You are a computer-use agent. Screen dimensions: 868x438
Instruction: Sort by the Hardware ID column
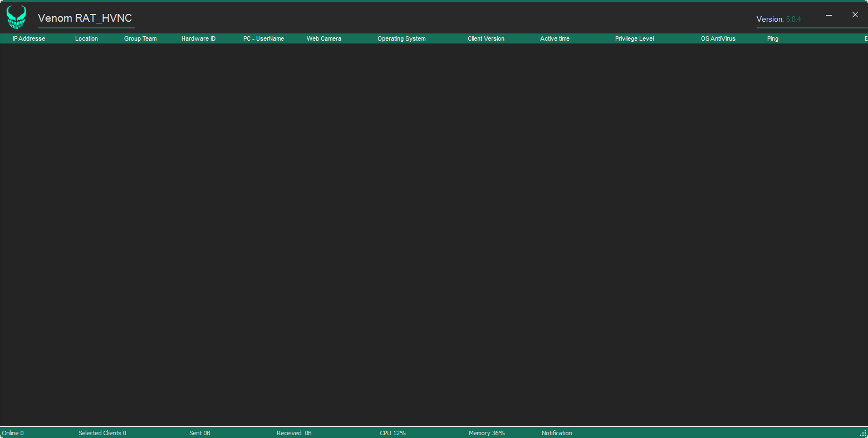click(x=198, y=38)
